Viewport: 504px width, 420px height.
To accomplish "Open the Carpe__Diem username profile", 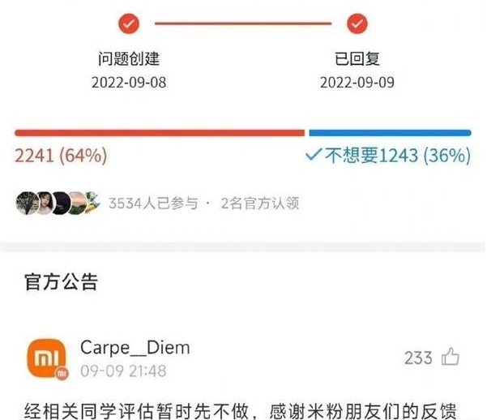I will coord(135,348).
